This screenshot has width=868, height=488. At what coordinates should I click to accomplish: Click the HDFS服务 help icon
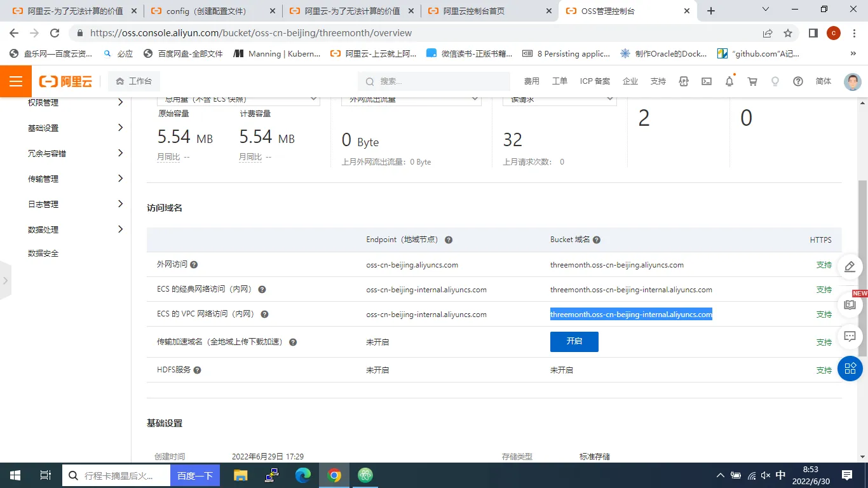[197, 370]
